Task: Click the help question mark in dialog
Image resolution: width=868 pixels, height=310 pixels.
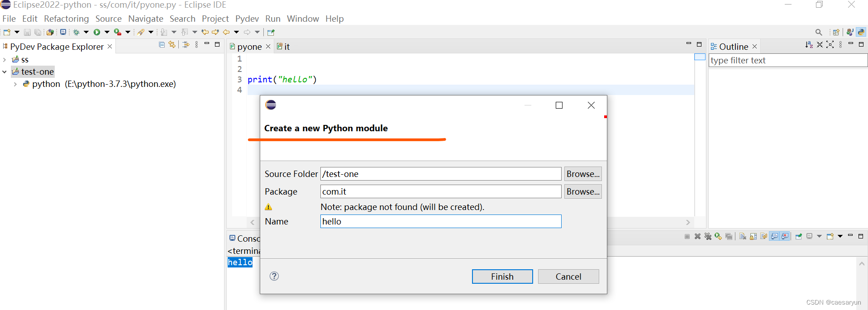Action: pos(274,276)
